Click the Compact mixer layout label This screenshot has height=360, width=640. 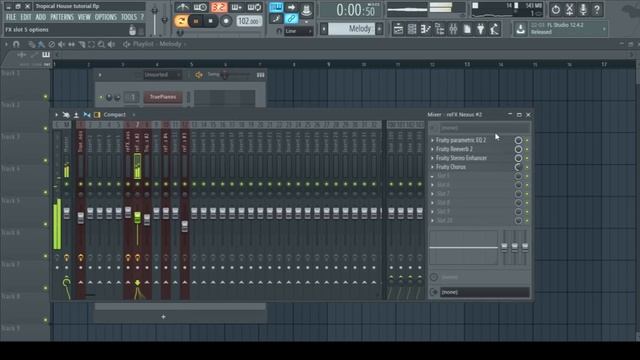pos(114,115)
